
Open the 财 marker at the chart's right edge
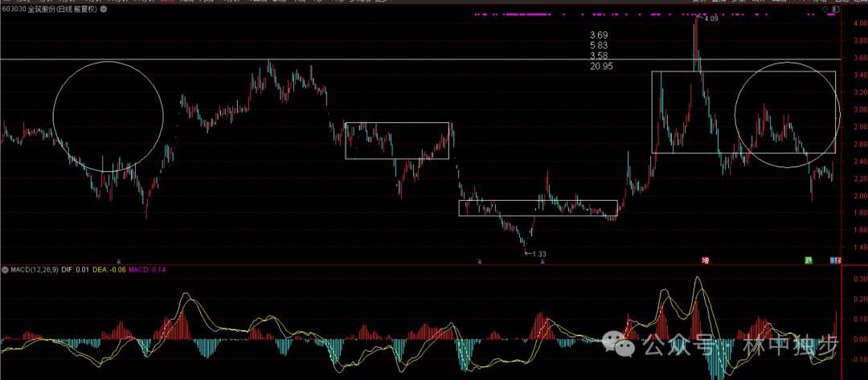tap(832, 260)
